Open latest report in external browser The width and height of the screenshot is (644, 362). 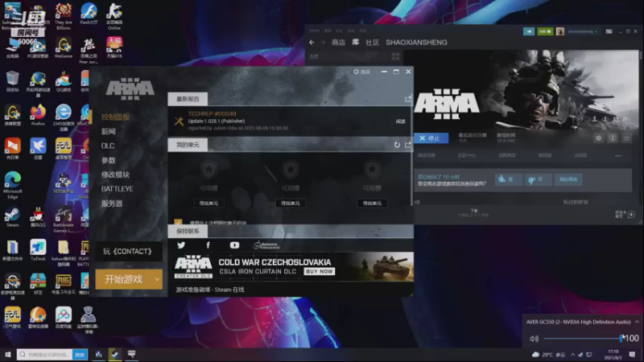tap(407, 99)
